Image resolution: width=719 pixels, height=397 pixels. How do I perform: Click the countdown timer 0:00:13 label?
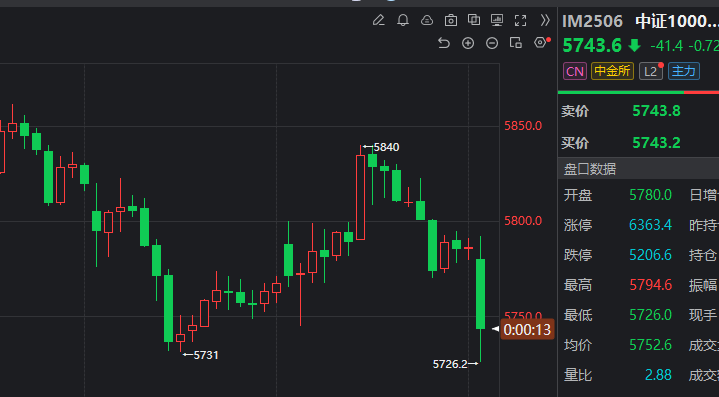coord(527,330)
